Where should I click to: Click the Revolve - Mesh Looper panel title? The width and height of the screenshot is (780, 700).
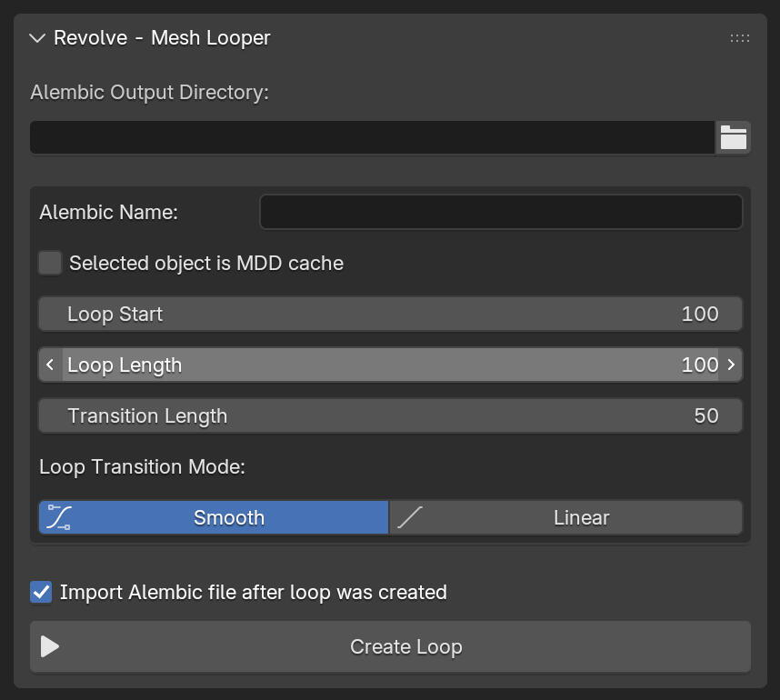(162, 38)
